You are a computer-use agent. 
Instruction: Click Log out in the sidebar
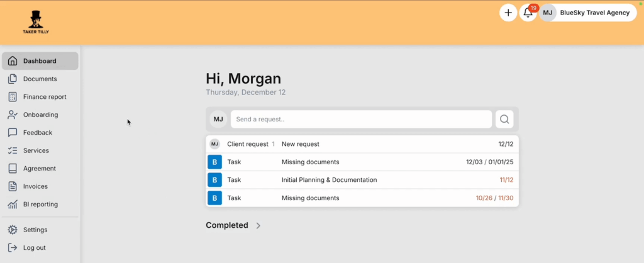pos(34,247)
